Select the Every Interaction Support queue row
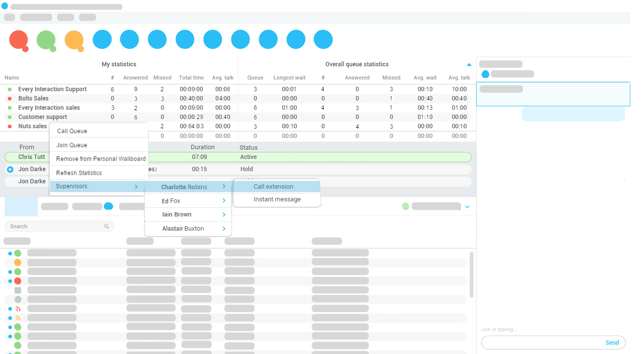Viewport: 644px width, 354px height. pyautogui.click(x=52, y=89)
